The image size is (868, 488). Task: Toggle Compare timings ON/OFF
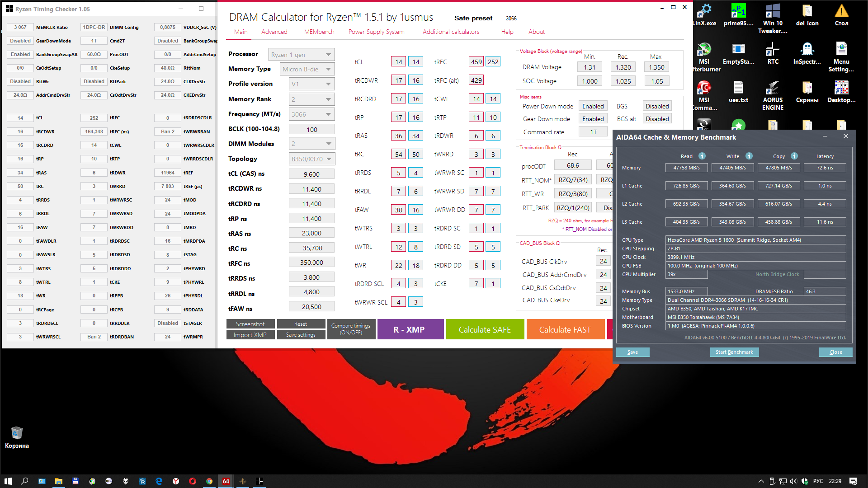pos(351,329)
